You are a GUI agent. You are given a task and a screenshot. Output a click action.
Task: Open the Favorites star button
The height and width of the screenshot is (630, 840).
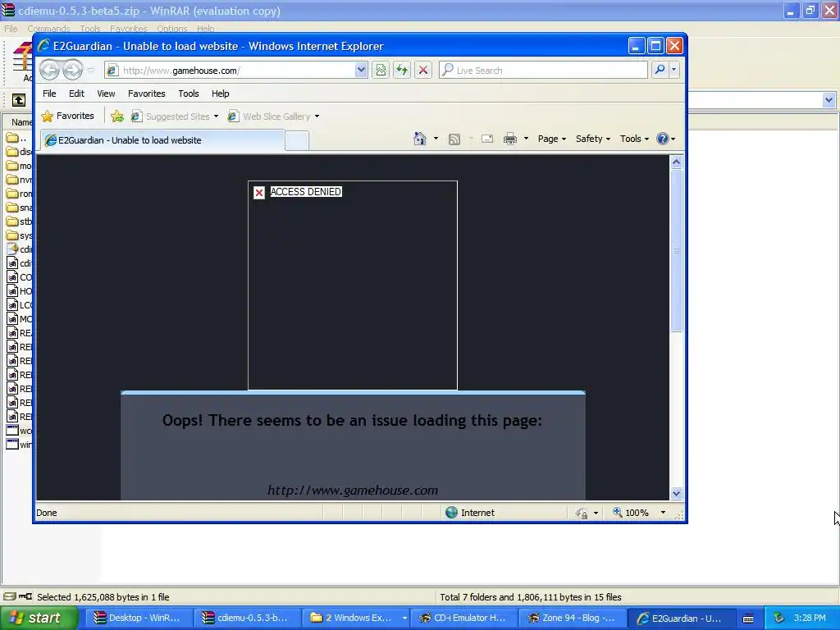[68, 116]
